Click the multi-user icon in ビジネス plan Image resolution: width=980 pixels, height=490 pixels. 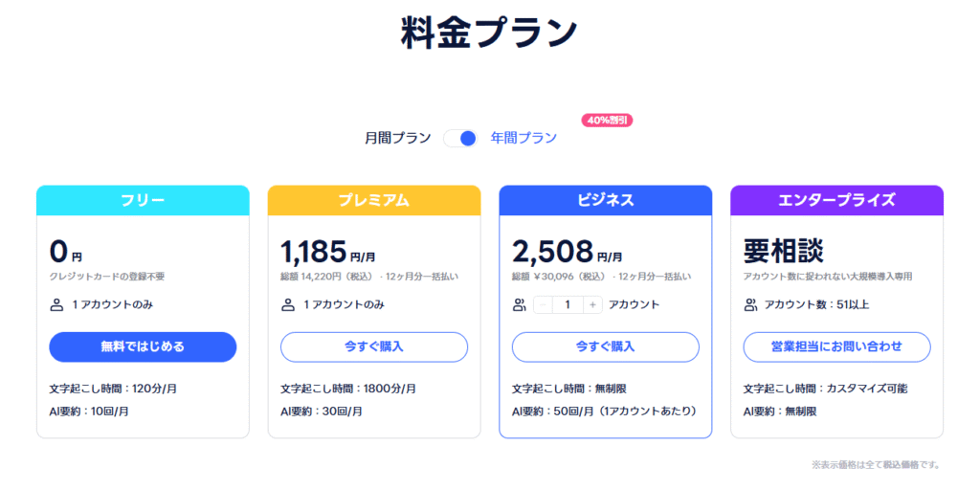(x=520, y=305)
